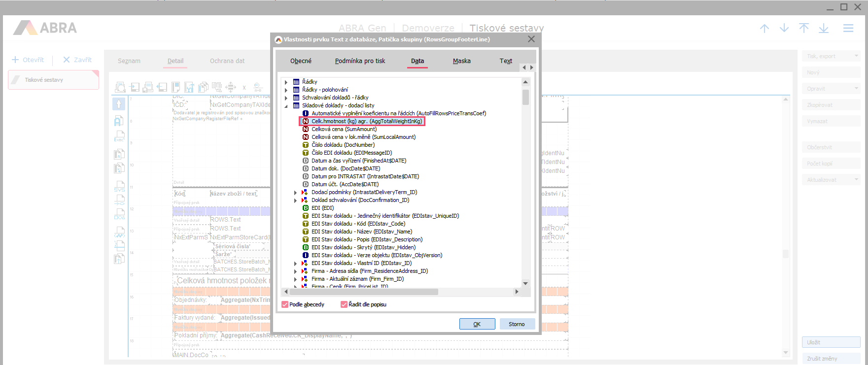Click Uložit button in main window
Image resolution: width=868 pixels, height=365 pixels.
[x=831, y=342]
